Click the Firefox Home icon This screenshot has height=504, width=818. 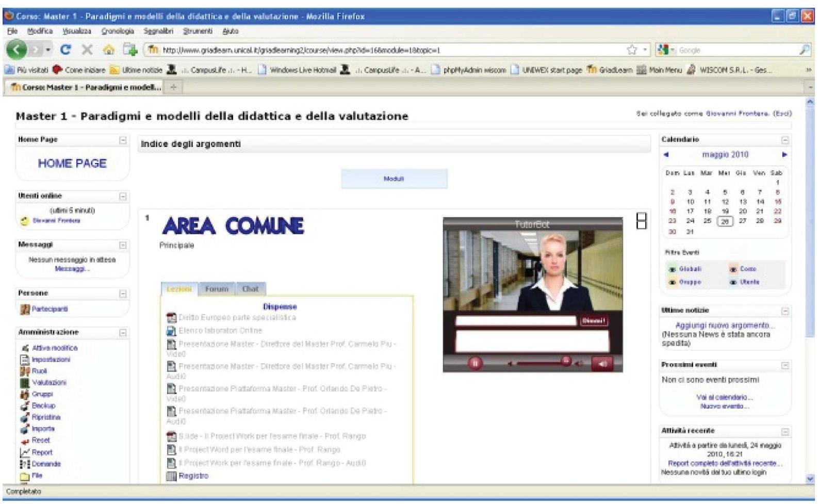pyautogui.click(x=108, y=50)
